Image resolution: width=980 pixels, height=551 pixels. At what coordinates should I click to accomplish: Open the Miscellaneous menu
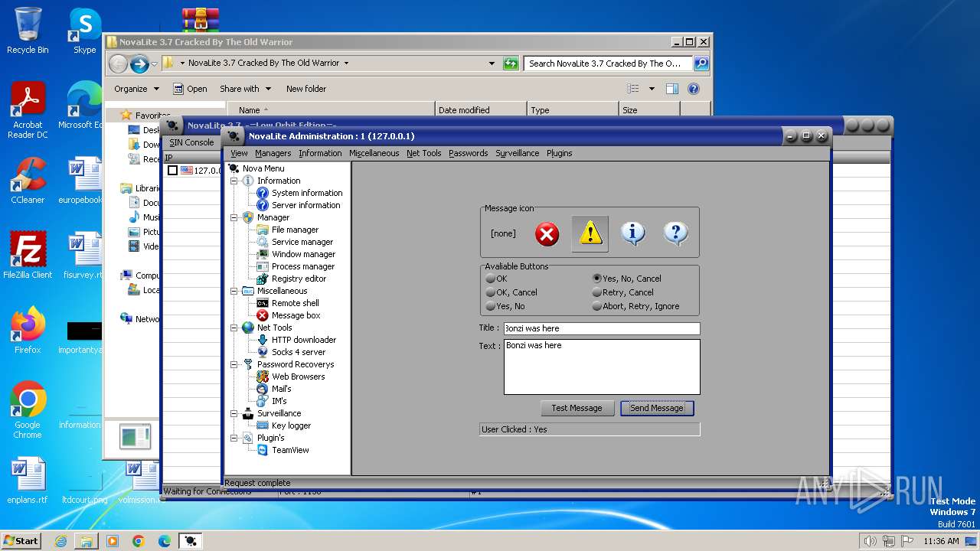tap(374, 153)
